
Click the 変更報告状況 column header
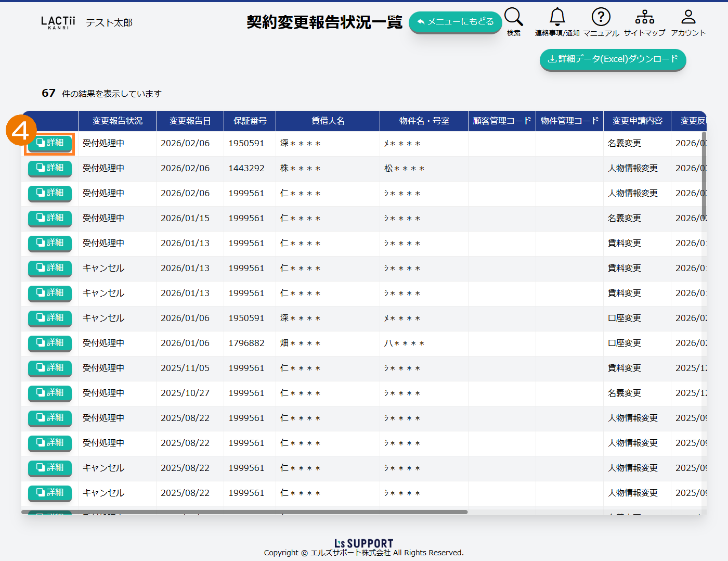click(117, 121)
